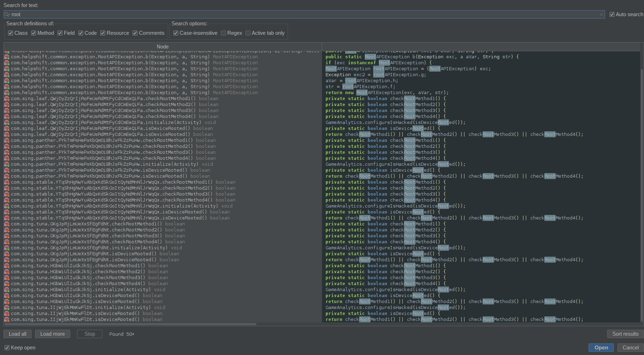
Task: Click the results horizontal scrollbar
Action: [130, 324]
